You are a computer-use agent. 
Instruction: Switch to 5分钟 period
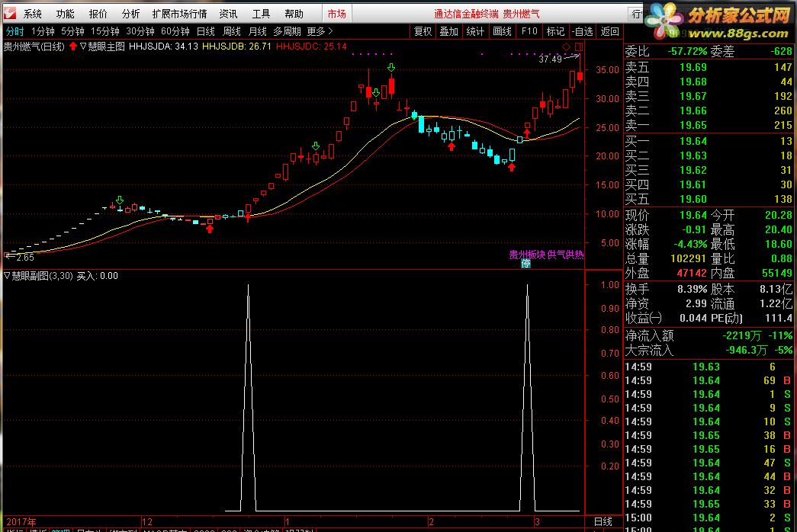click(x=72, y=31)
